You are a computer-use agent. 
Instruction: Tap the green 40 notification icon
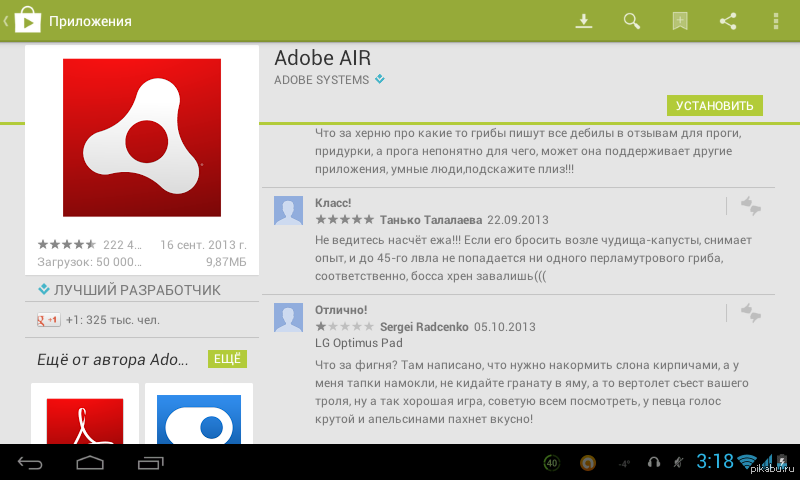pyautogui.click(x=552, y=463)
